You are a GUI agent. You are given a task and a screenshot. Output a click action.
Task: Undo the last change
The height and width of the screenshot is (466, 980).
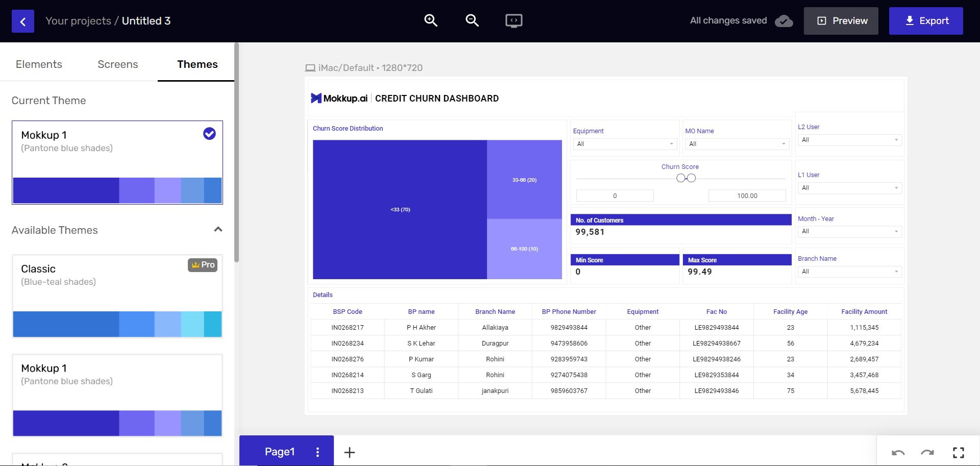[x=899, y=452]
